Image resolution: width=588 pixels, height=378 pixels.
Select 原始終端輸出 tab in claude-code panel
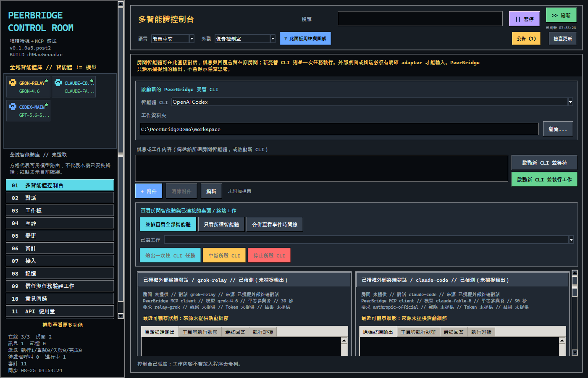(x=378, y=332)
